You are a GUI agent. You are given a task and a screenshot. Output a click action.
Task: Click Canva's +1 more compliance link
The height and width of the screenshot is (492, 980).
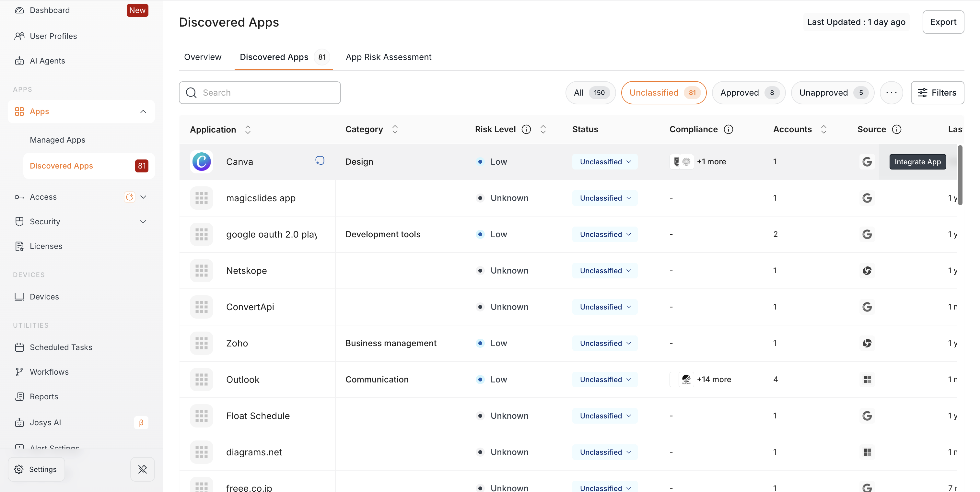point(711,162)
